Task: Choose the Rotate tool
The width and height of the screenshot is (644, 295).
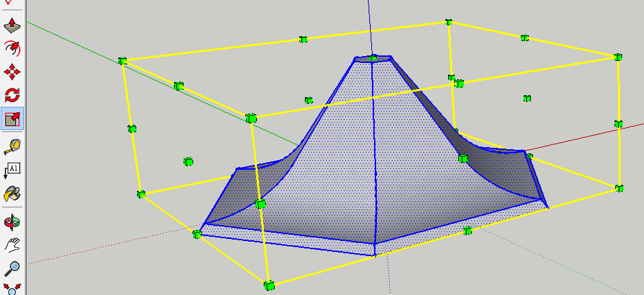Action: coord(12,95)
